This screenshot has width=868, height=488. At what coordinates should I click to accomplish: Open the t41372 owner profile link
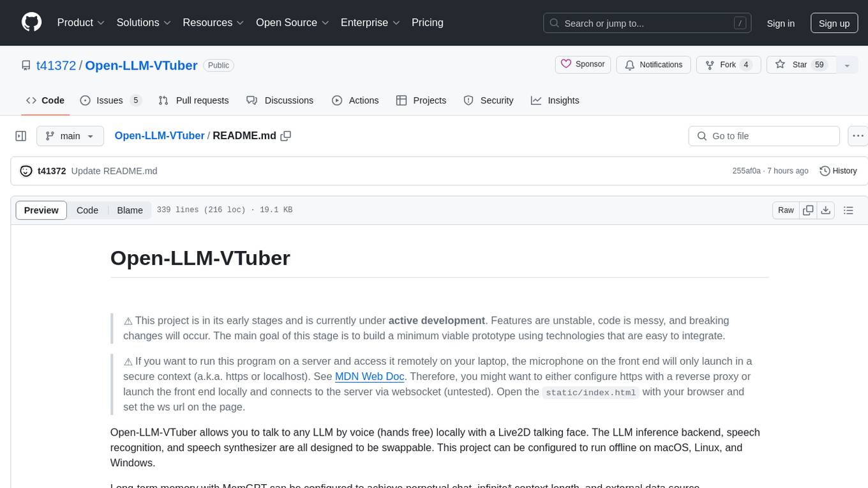tap(56, 65)
